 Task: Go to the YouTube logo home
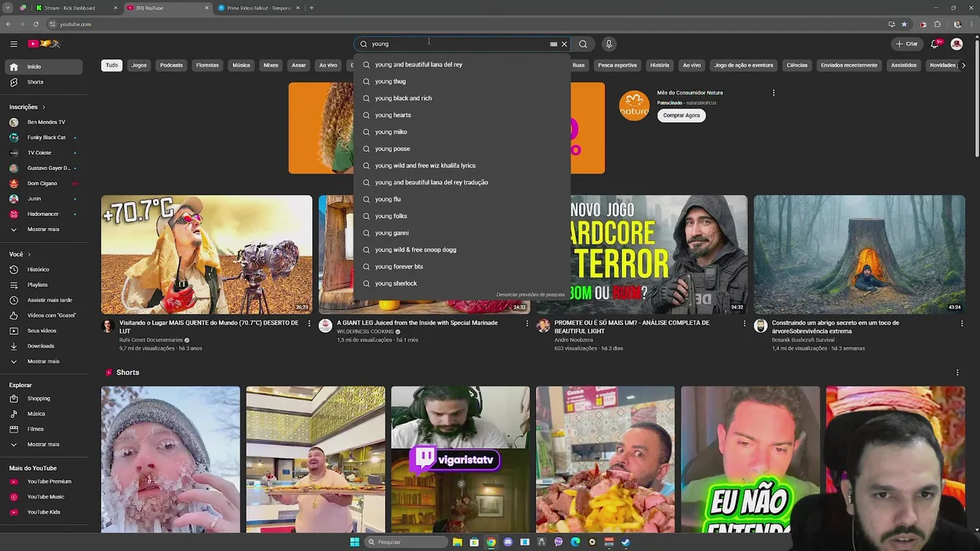click(x=44, y=44)
